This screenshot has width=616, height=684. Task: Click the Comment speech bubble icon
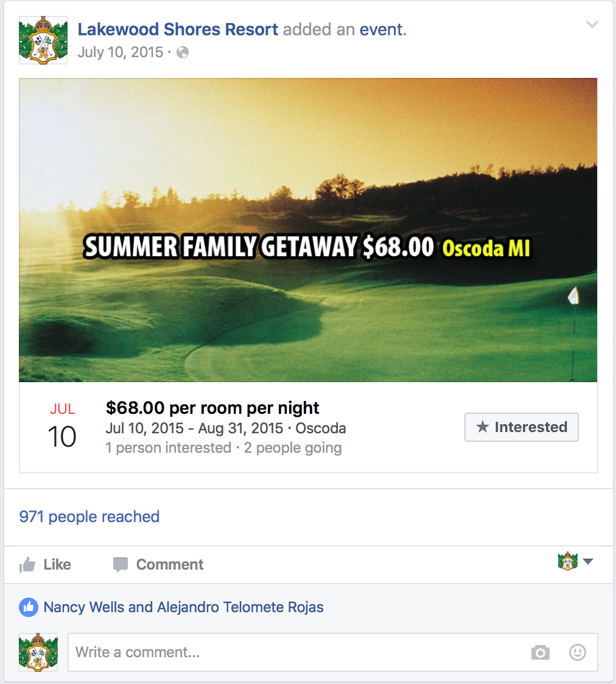point(121,565)
